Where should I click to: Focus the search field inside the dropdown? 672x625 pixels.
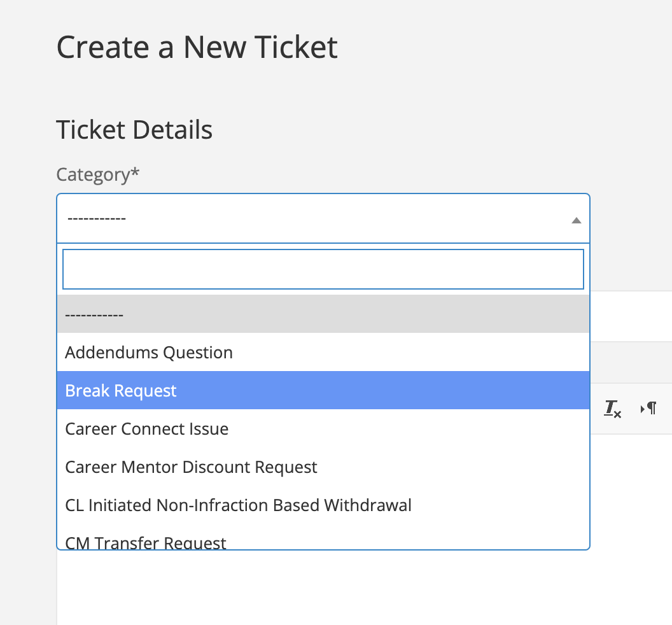tap(323, 269)
